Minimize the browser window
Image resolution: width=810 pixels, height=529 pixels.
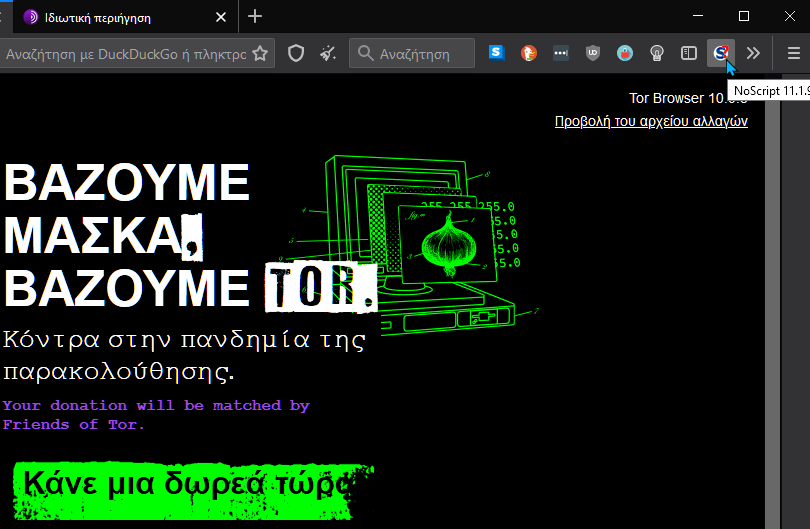point(697,17)
